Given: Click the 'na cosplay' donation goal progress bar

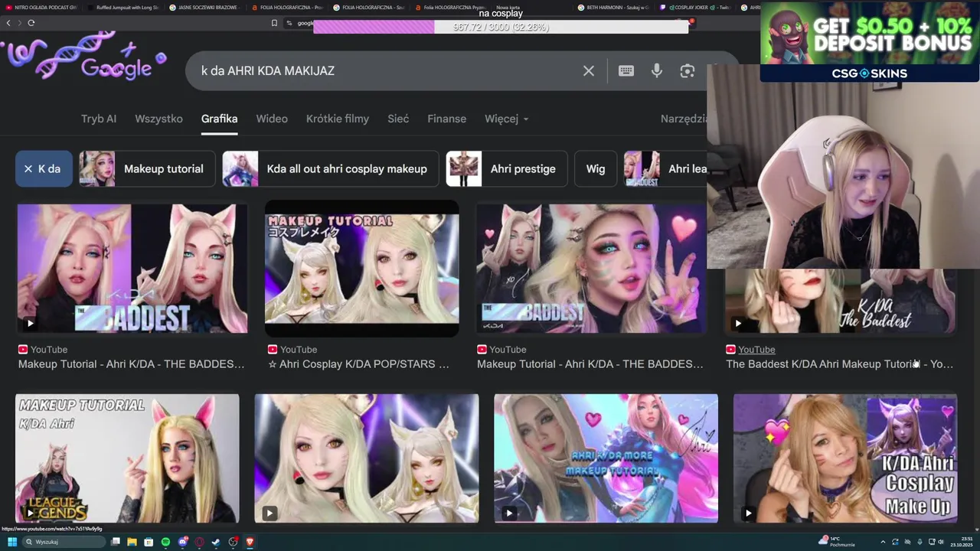Looking at the screenshot, I should (x=501, y=27).
